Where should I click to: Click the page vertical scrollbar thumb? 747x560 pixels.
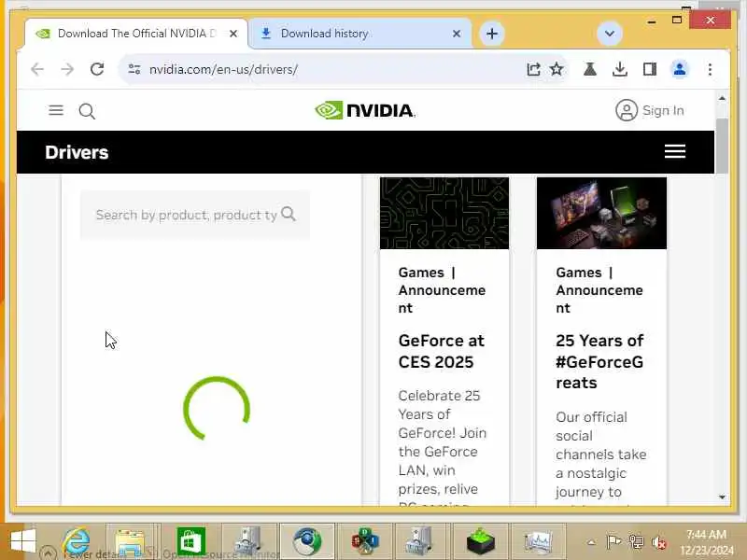pyautogui.click(x=722, y=146)
